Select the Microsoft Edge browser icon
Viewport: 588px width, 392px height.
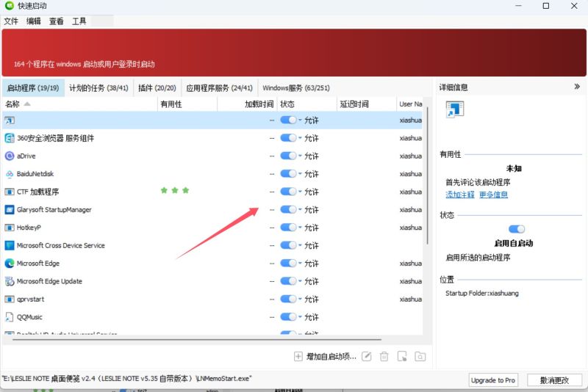click(10, 264)
